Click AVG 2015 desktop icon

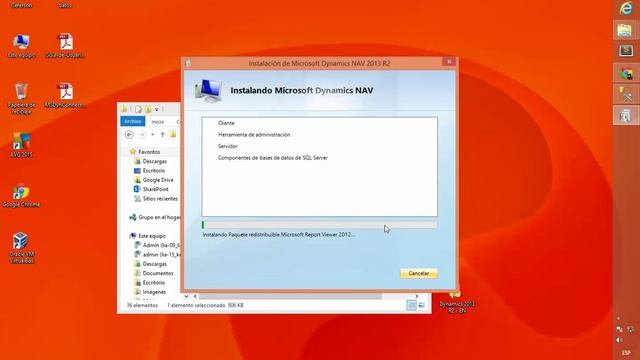(x=21, y=145)
